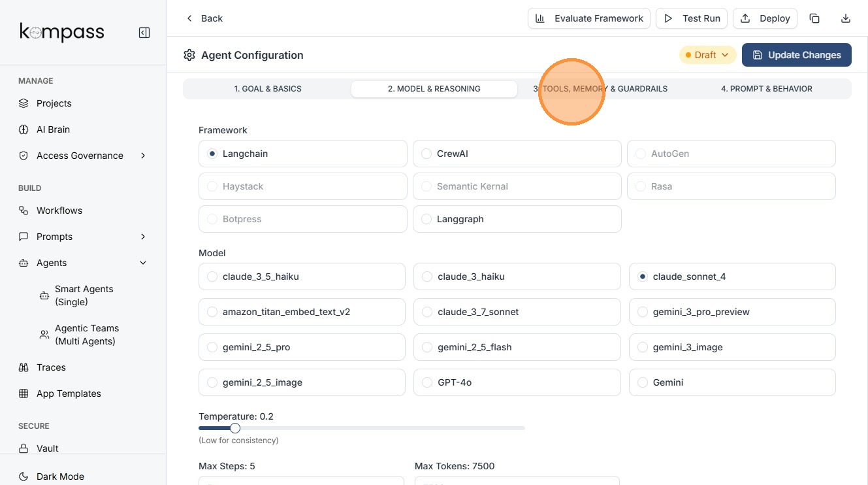Image resolution: width=868 pixels, height=485 pixels.
Task: Open Vault in the sidebar
Action: pyautogui.click(x=47, y=448)
